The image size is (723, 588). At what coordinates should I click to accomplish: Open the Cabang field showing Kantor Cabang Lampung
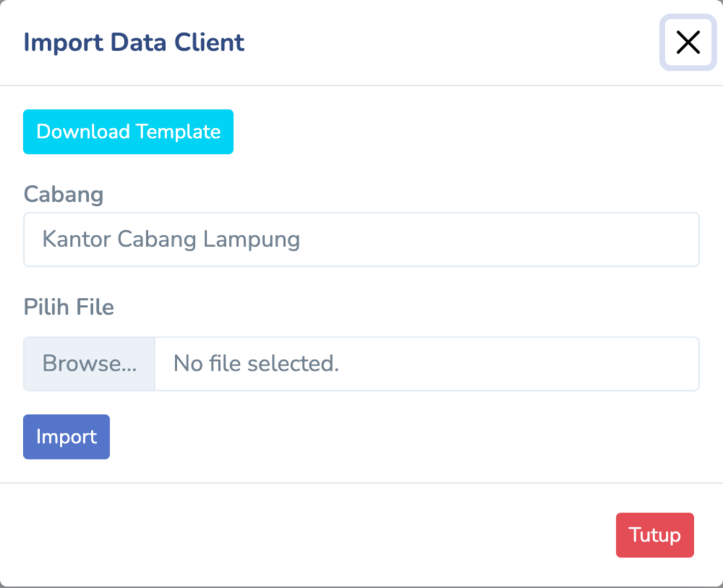point(361,240)
